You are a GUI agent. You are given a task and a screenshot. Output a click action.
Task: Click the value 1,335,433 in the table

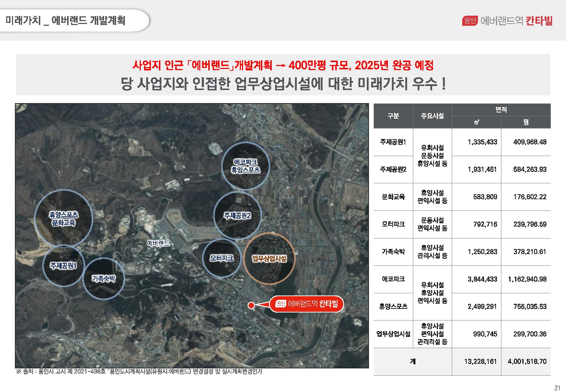[483, 142]
